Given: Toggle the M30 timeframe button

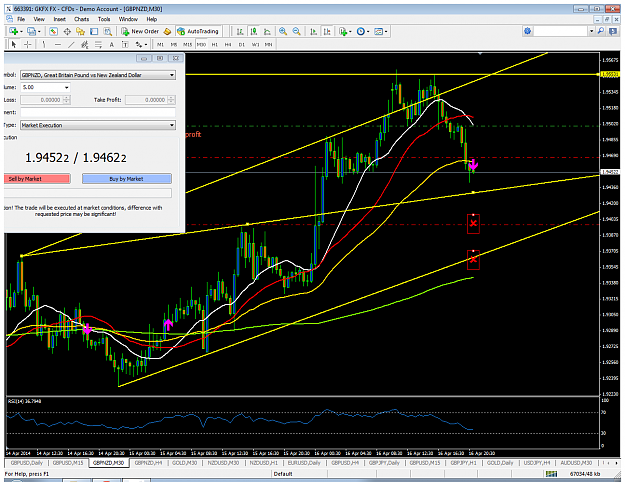Looking at the screenshot, I should click(201, 45).
